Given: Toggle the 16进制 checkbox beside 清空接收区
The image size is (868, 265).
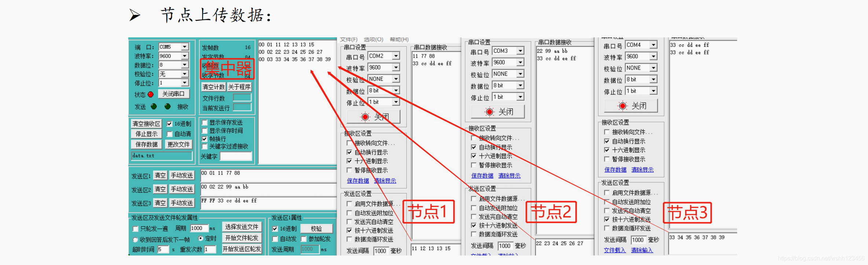Looking at the screenshot, I should point(169,124).
